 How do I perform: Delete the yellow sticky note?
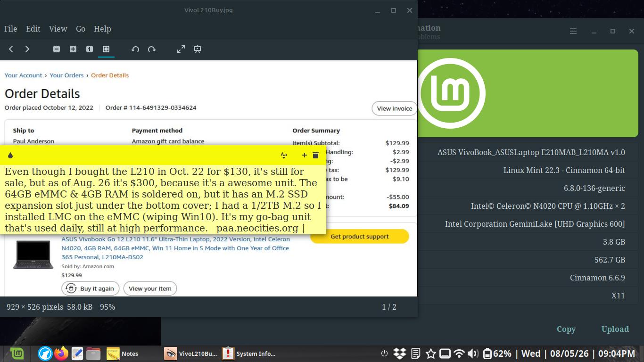(316, 155)
